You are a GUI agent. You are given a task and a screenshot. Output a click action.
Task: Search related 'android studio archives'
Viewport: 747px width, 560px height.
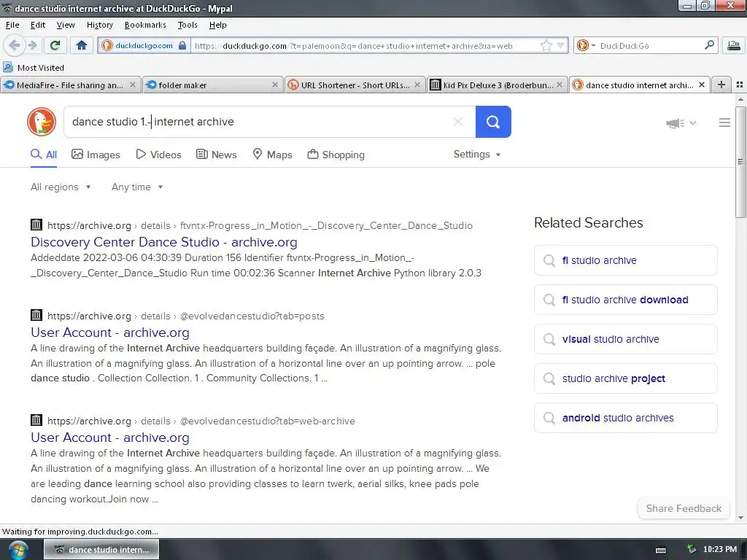pyautogui.click(x=625, y=418)
